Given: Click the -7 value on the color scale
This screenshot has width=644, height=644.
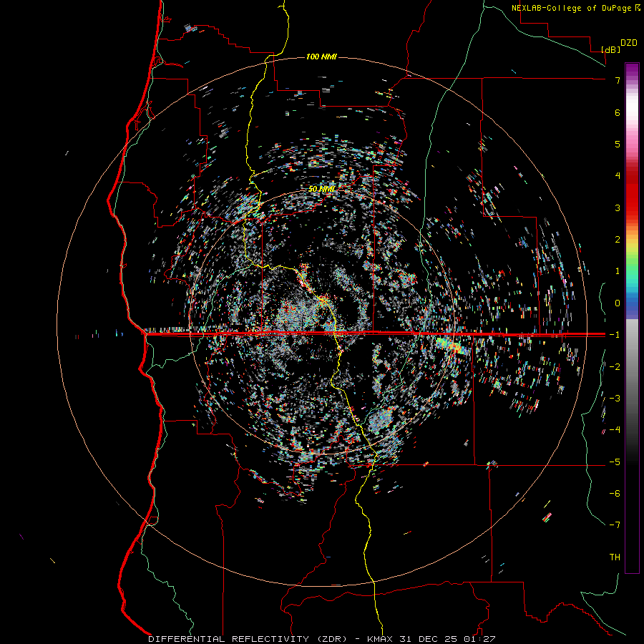Looking at the screenshot, I should tap(615, 525).
